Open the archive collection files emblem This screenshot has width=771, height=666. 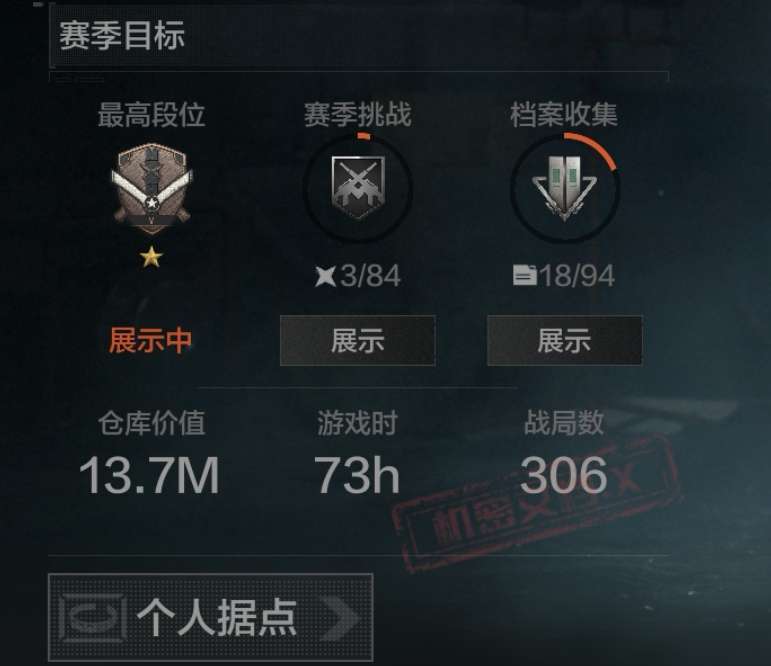click(x=564, y=188)
